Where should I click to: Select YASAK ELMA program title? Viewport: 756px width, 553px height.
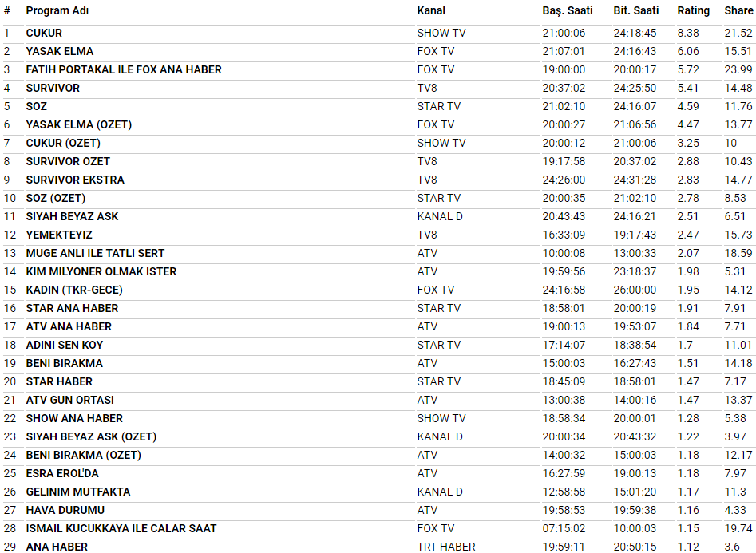pos(59,51)
